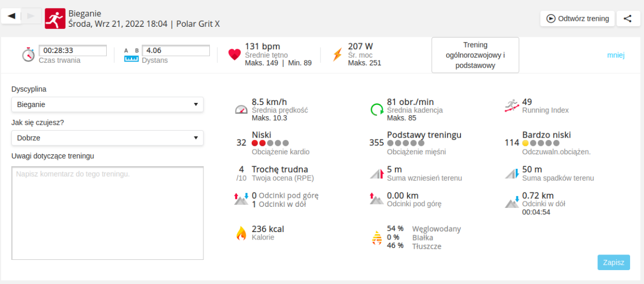This screenshot has width=644, height=284.
Task: Expand the Jak się czujesz dropdown
Action: coord(107,138)
